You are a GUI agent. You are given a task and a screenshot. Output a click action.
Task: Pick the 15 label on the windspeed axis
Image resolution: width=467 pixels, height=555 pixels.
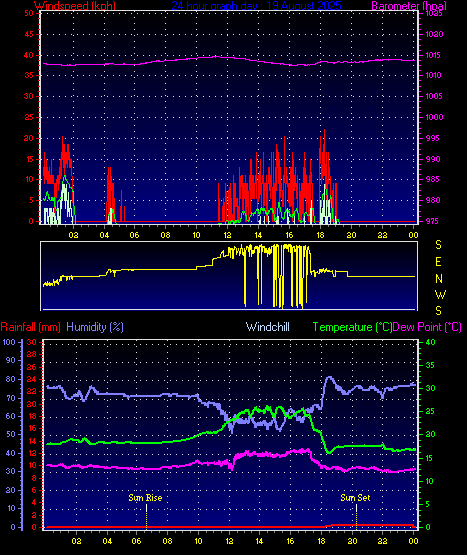[x=29, y=159]
